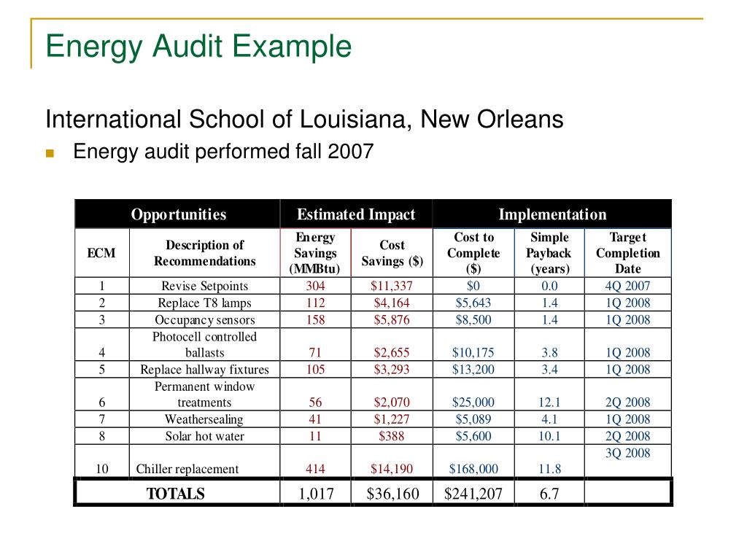
Task: Select 'Simple Payback (years)' column header
Action: click(549, 253)
